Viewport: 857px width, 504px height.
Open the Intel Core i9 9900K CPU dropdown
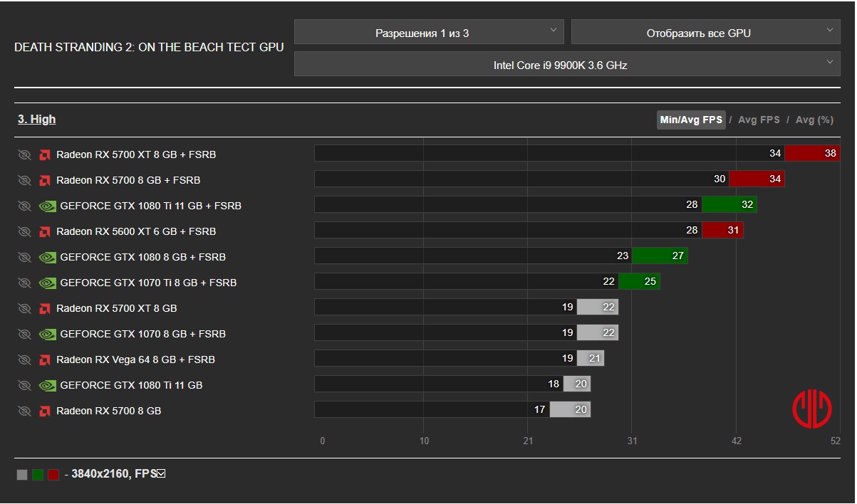coord(567,64)
